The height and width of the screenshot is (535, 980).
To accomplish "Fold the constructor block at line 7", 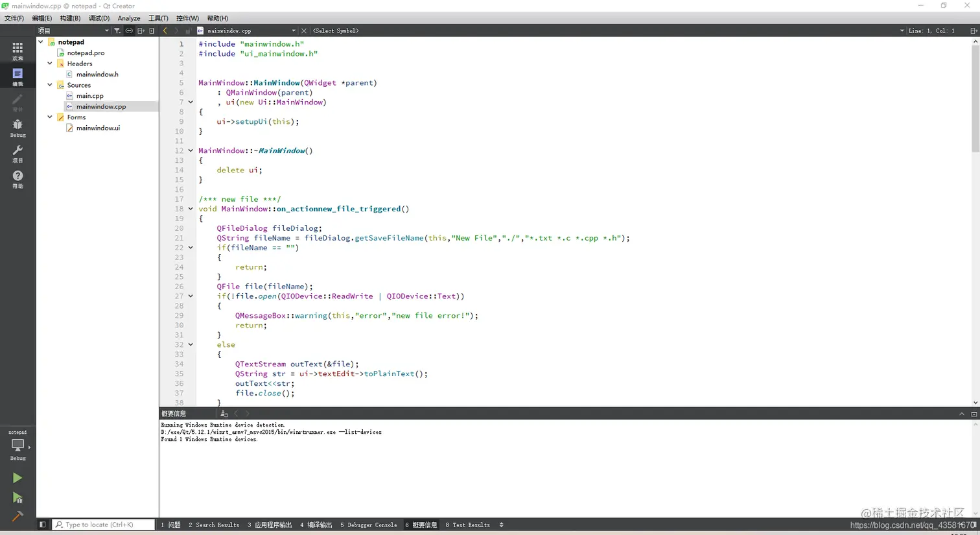I will click(x=191, y=102).
